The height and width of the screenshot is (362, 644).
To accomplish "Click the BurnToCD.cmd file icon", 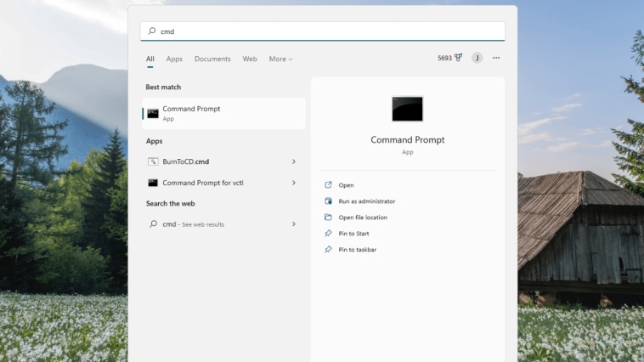I will point(153,161).
